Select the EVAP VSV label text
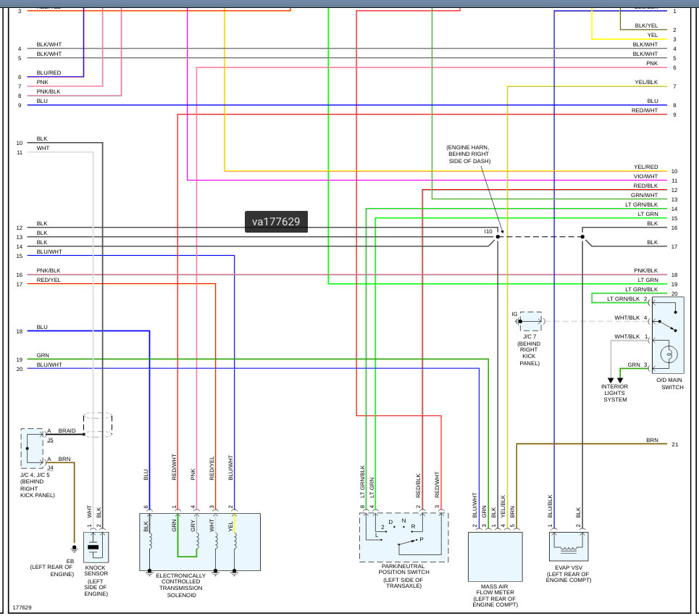Viewport: 699px width, 616px height. (x=569, y=568)
